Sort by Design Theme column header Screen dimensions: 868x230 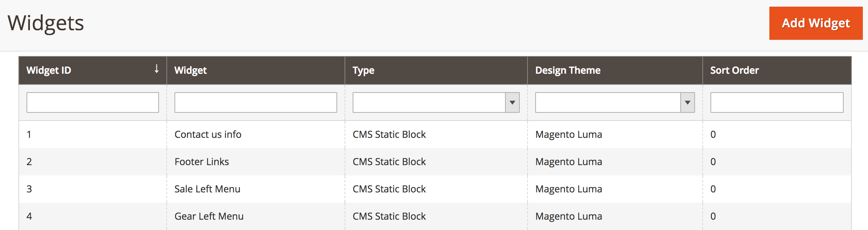(568, 70)
